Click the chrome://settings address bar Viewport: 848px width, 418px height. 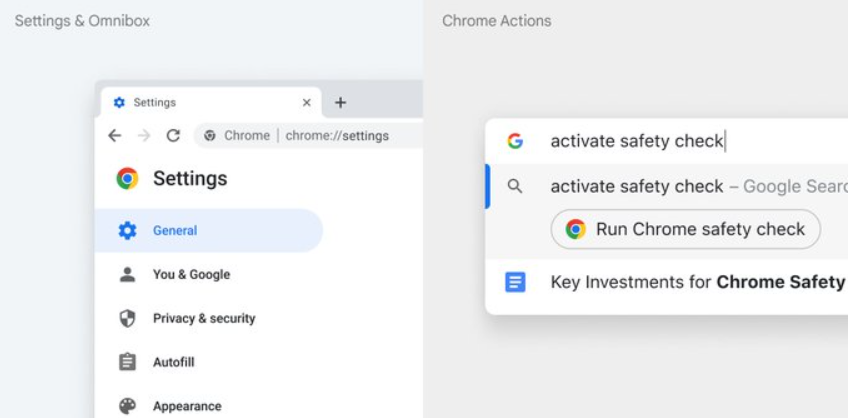tap(337, 136)
